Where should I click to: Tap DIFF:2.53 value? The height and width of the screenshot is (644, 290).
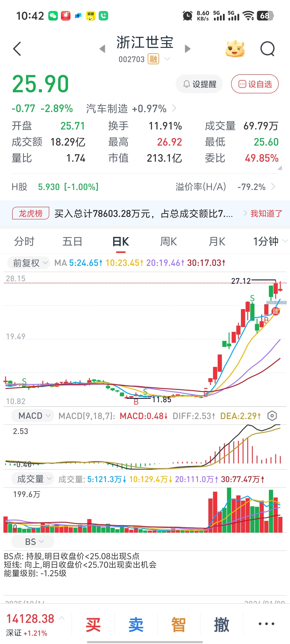[194, 416]
